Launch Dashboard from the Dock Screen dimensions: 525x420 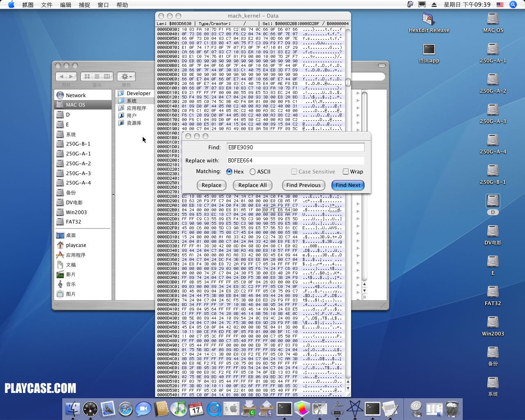[90, 409]
